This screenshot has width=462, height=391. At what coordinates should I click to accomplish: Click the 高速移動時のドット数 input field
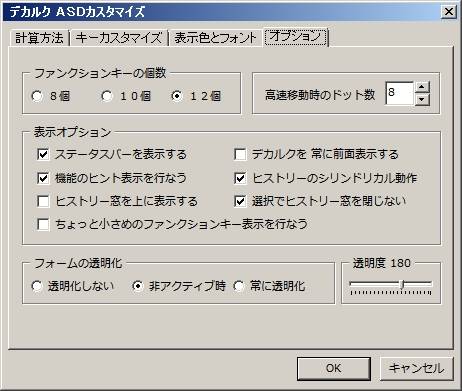399,93
